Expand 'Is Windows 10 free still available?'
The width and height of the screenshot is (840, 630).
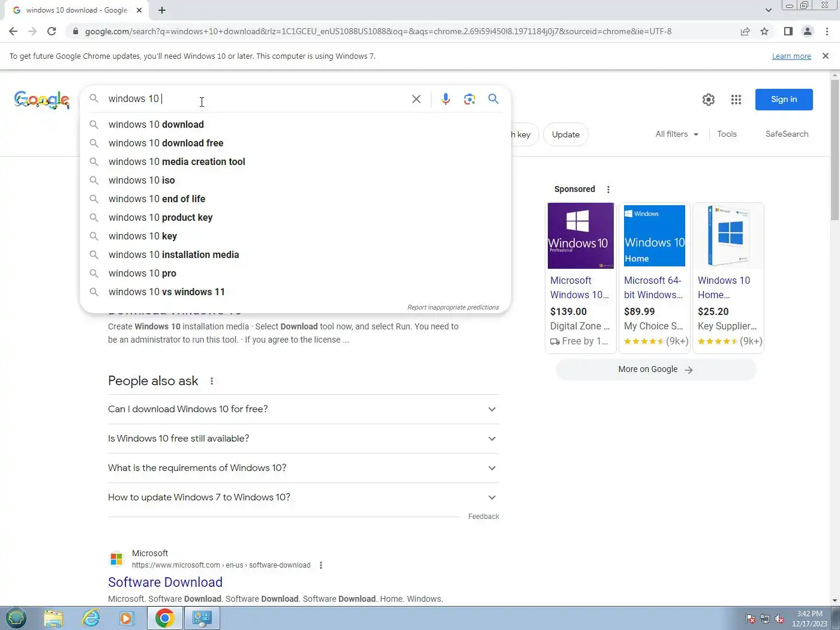(x=304, y=439)
